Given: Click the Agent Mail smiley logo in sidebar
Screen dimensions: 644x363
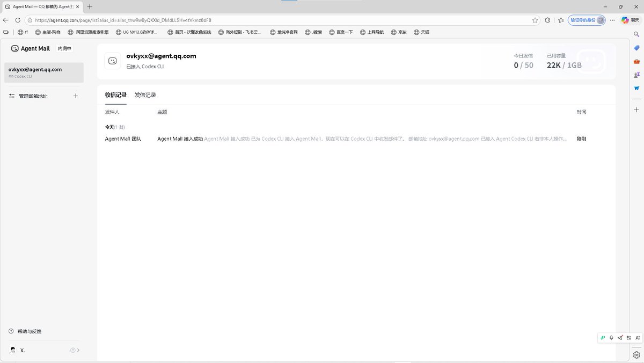Looking at the screenshot, I should pyautogui.click(x=14, y=48).
